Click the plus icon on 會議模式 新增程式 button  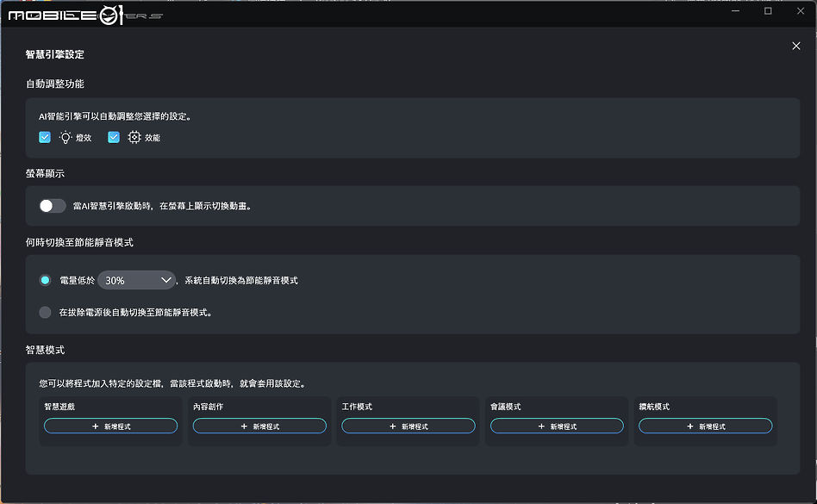(540, 426)
